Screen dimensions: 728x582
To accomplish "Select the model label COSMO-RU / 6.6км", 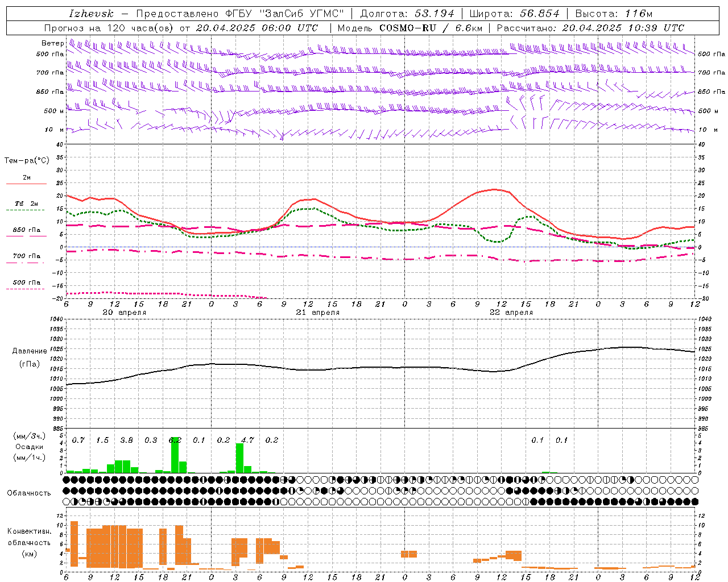I will [x=431, y=28].
